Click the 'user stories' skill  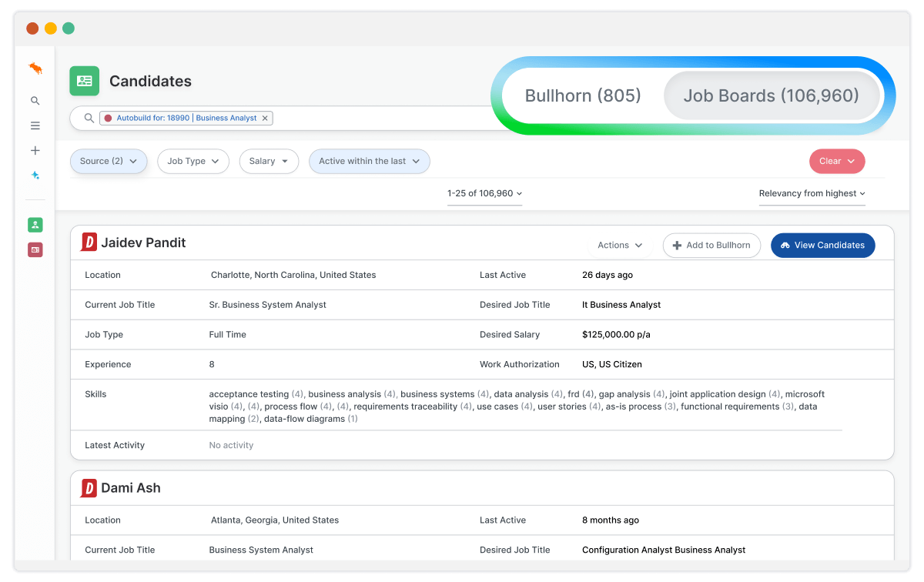click(x=562, y=406)
